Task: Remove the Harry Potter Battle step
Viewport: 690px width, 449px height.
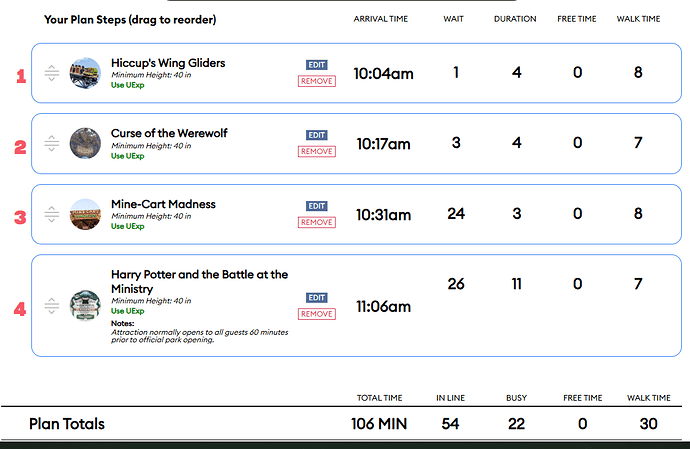Action: coord(317,314)
